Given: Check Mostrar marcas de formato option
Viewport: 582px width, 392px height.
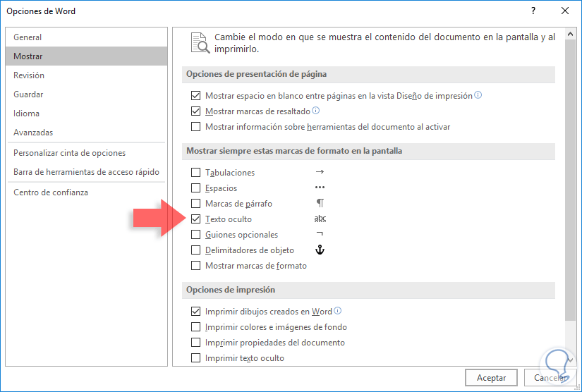Looking at the screenshot, I should pos(196,266).
